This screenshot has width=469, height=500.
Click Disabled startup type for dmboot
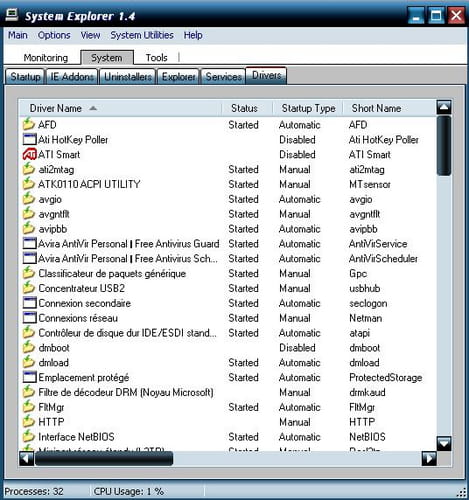(297, 348)
